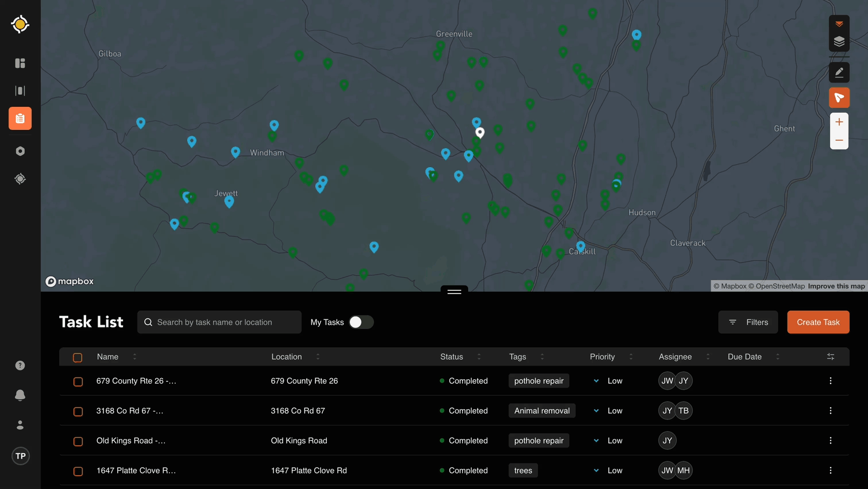868x489 pixels.
Task: Expand priority dropdown for Old Kings Road
Action: click(x=596, y=441)
